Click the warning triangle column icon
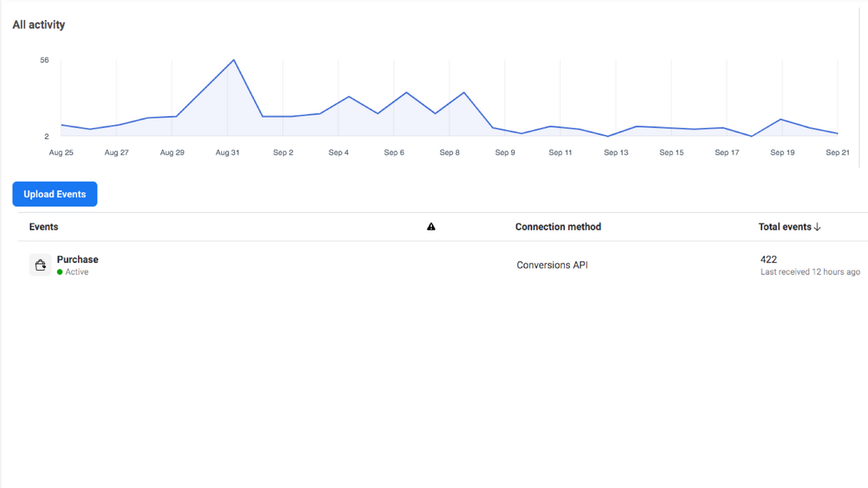Image resolution: width=868 pixels, height=488 pixels. coord(431,227)
